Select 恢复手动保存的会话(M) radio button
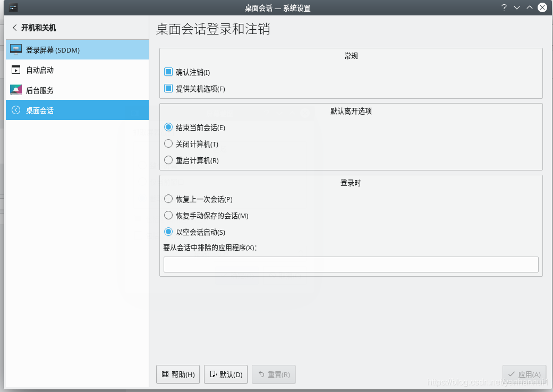This screenshot has height=392, width=553. click(168, 215)
